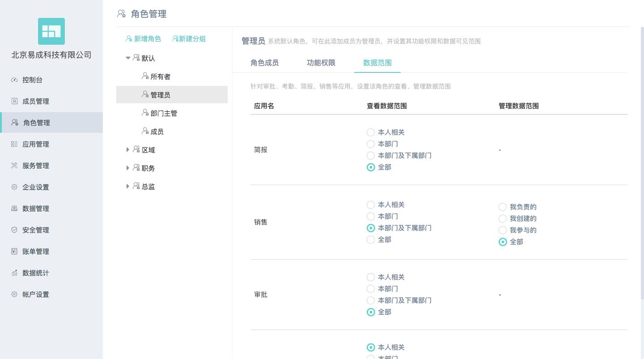Select 全部 for 销售 manage scope
The image size is (644, 359).
click(x=503, y=242)
